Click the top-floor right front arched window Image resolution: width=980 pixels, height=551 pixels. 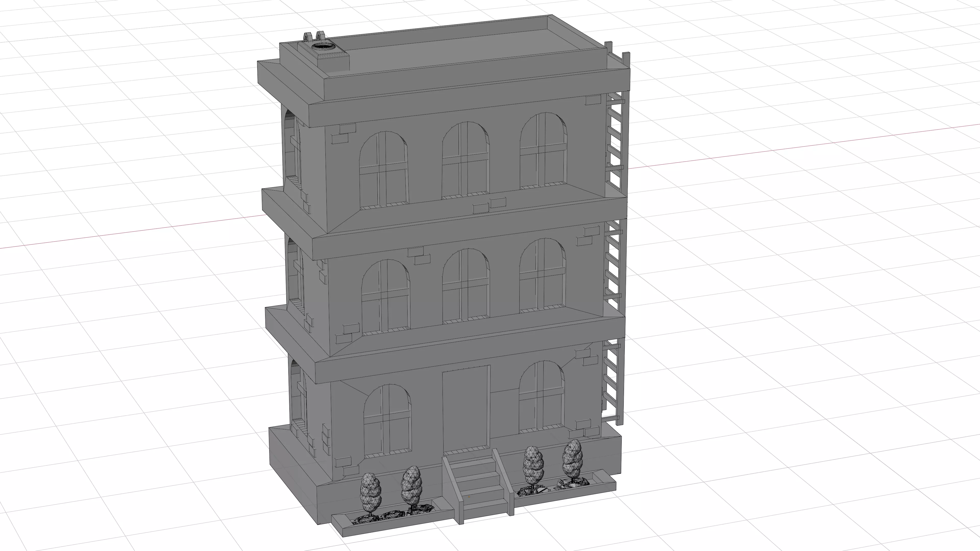(x=543, y=151)
